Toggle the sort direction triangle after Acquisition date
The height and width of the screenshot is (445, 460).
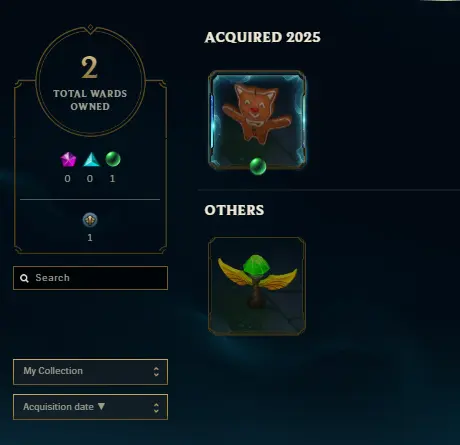coord(101,406)
